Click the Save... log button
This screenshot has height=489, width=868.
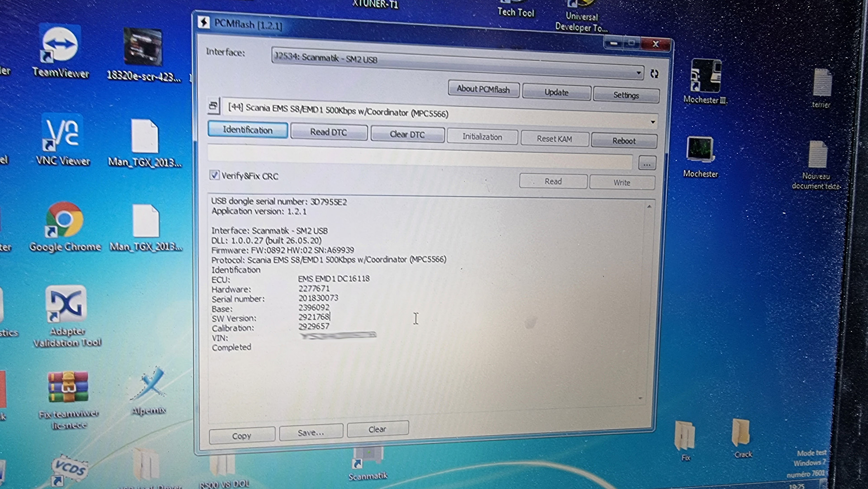(311, 432)
